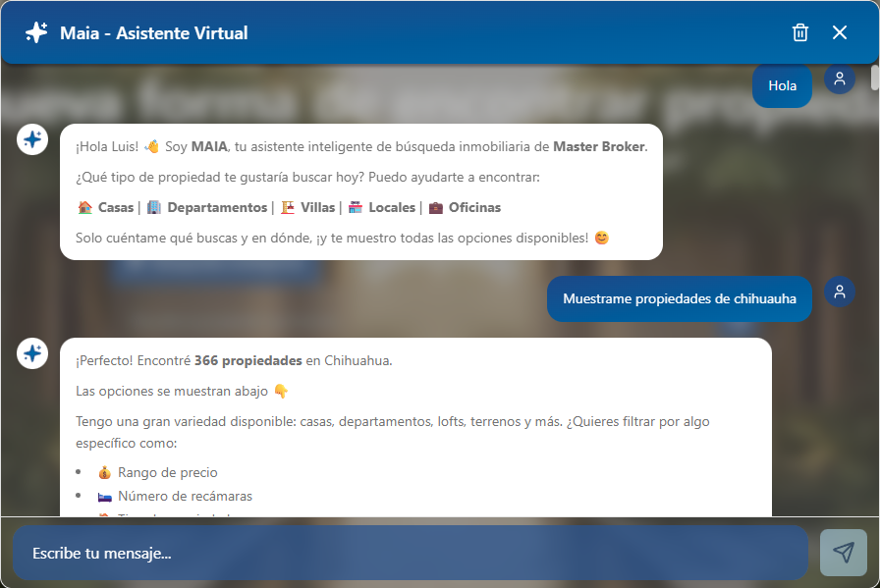Click the trash icon to clear the chat
The height and width of the screenshot is (588, 880).
click(x=800, y=33)
